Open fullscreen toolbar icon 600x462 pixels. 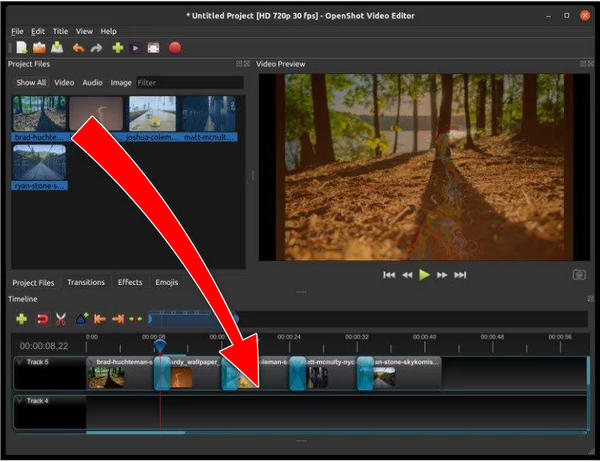(153, 48)
